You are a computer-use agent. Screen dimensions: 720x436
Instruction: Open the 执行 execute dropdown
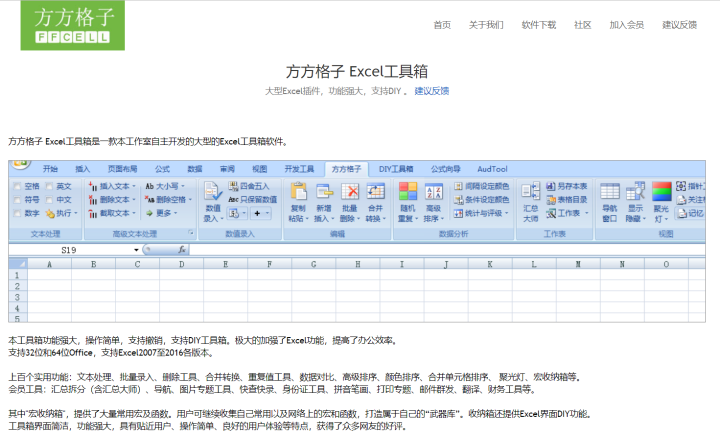(x=62, y=213)
